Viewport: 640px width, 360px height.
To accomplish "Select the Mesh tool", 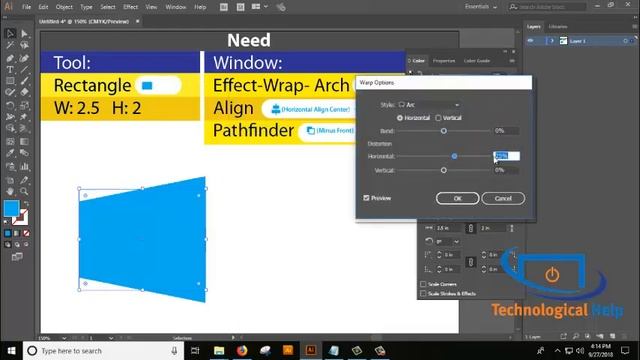I will [x=10, y=142].
